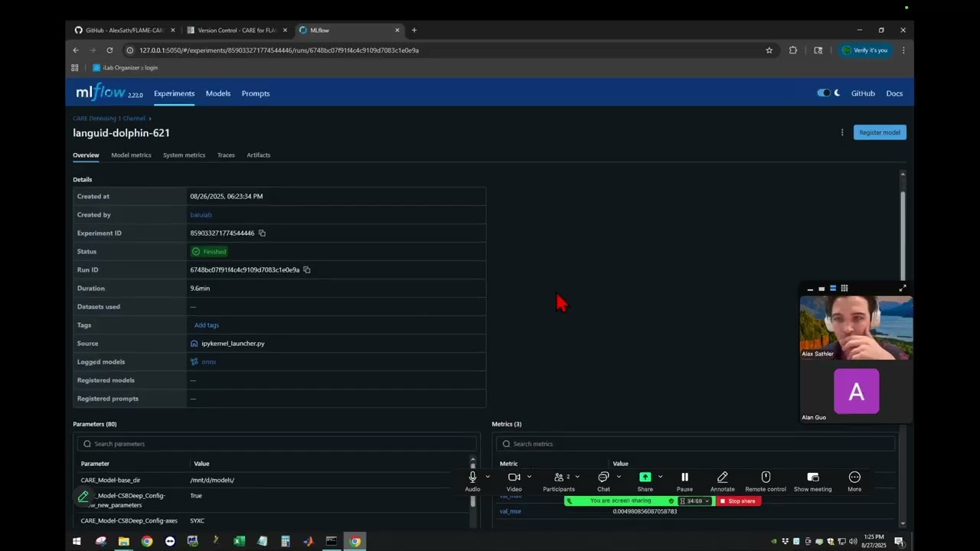
Task: Open the run's kebab options menu
Action: click(842, 132)
